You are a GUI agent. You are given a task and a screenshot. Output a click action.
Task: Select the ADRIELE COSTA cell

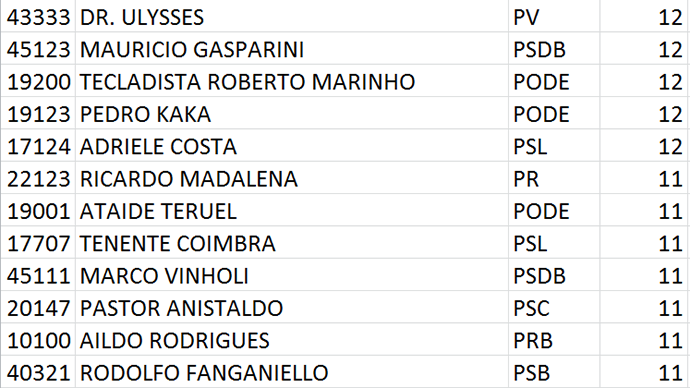(x=292, y=146)
